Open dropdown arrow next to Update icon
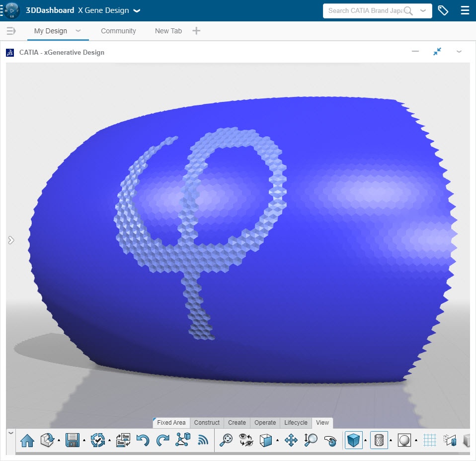The height and width of the screenshot is (461, 476). coord(109,440)
